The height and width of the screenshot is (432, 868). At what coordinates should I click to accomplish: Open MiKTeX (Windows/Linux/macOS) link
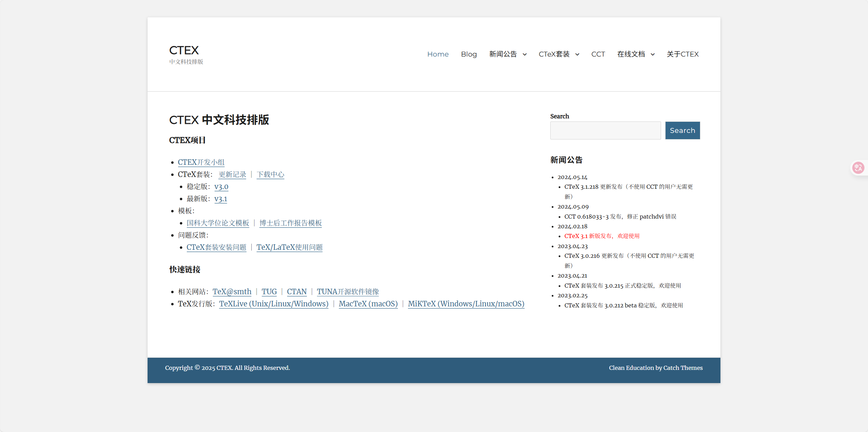pyautogui.click(x=466, y=304)
